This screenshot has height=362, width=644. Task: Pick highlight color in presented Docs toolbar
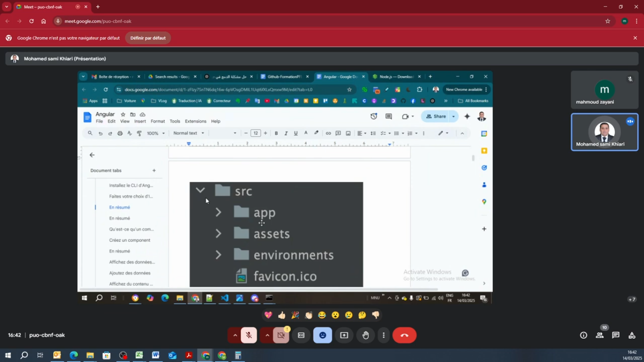(x=316, y=133)
